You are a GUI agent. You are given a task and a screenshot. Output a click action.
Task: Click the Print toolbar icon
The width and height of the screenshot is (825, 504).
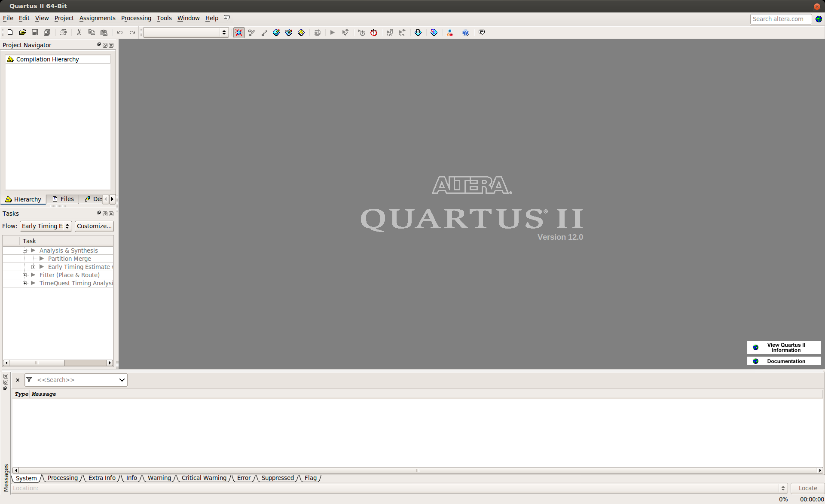click(x=63, y=32)
